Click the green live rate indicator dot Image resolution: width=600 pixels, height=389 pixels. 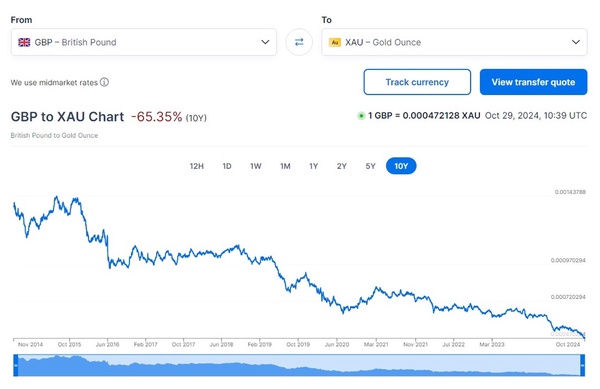(361, 116)
